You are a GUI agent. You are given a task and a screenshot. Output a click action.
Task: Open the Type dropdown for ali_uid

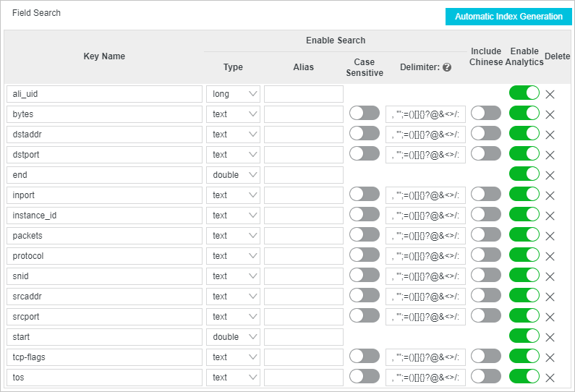coord(233,94)
